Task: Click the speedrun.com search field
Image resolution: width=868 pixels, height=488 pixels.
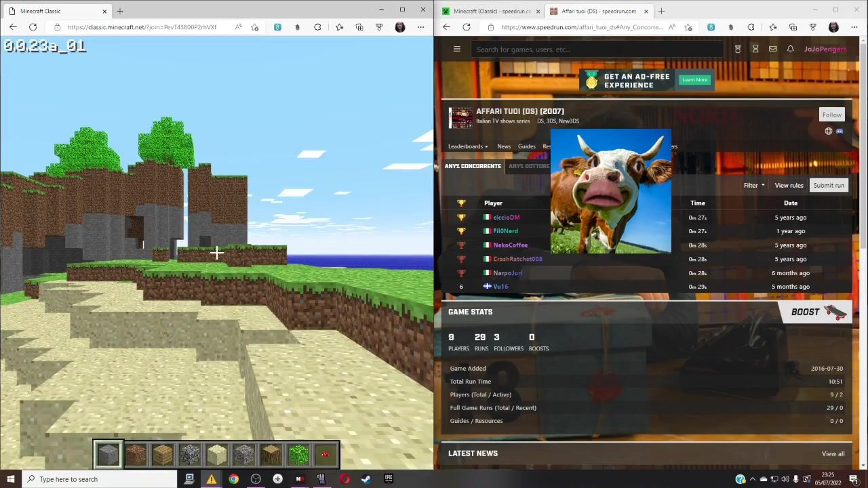Action: coord(597,49)
